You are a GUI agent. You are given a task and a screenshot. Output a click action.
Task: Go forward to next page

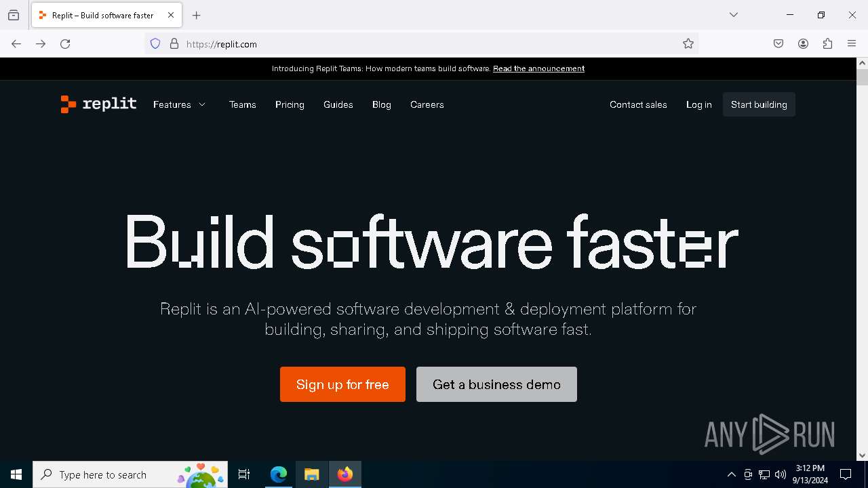tap(41, 44)
